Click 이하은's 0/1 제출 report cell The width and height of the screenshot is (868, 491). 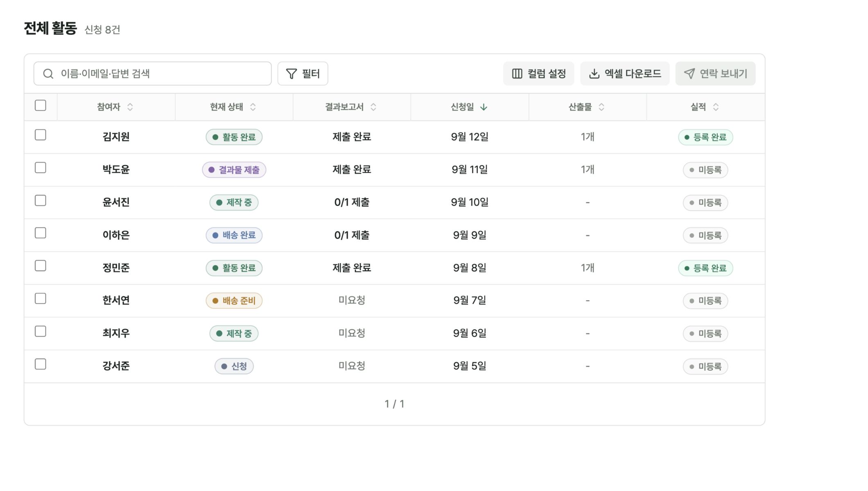pyautogui.click(x=352, y=235)
